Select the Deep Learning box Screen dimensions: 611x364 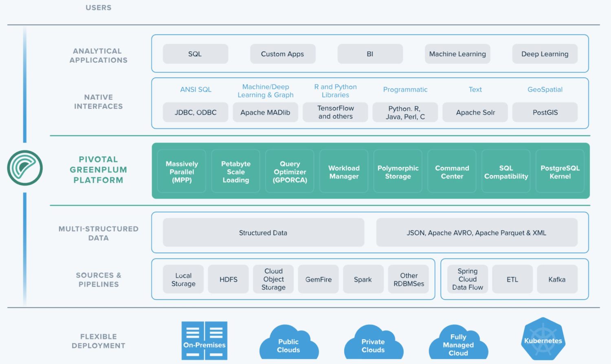[x=545, y=53]
